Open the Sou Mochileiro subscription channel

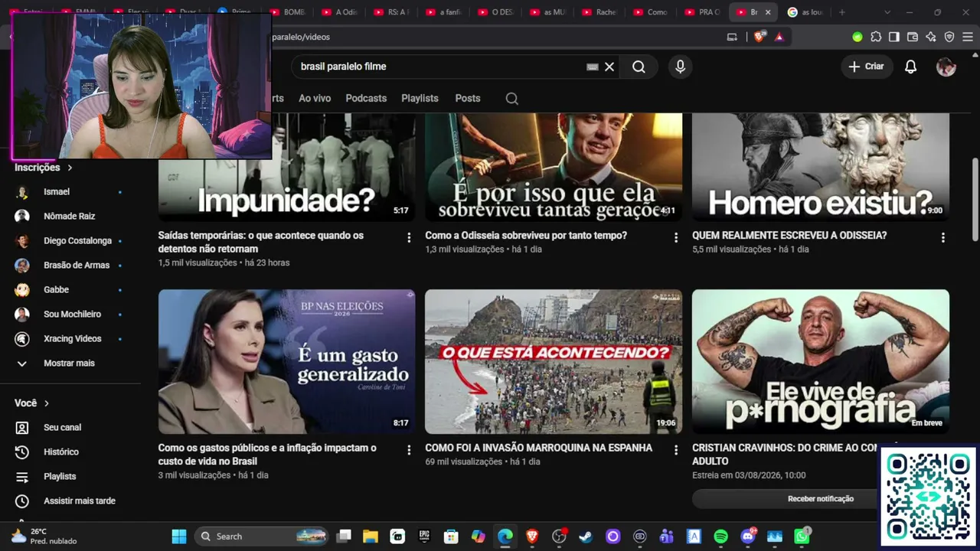coord(70,314)
